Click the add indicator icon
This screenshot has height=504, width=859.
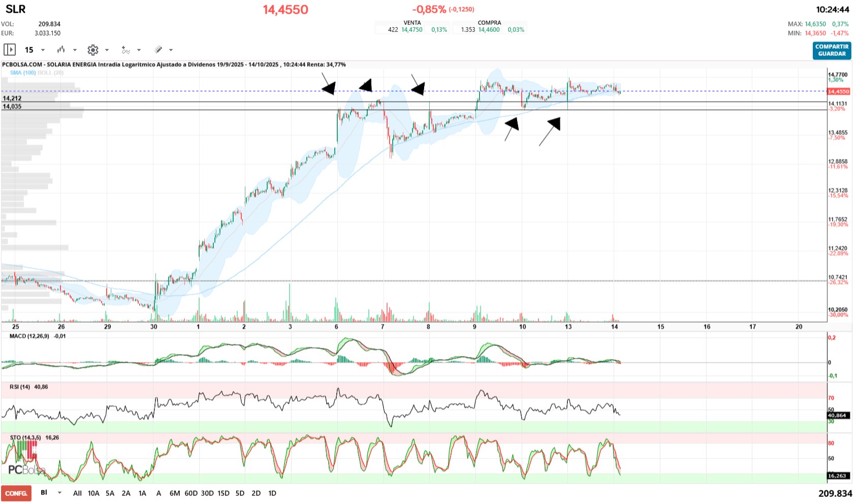[125, 50]
